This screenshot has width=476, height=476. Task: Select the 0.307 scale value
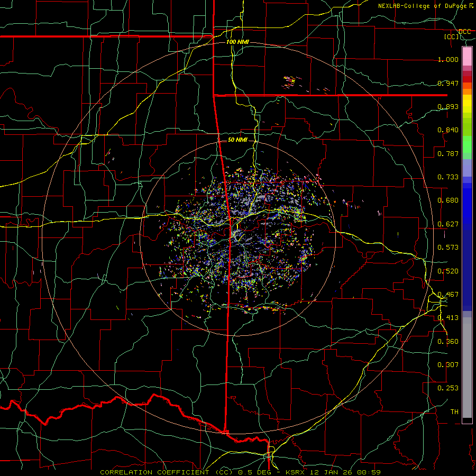tap(448, 365)
